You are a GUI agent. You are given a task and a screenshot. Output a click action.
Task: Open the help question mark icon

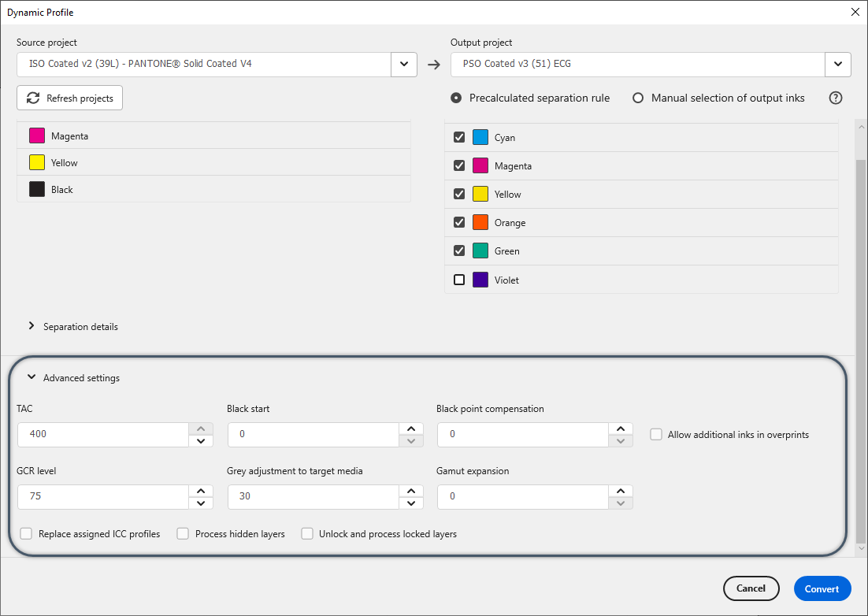835,98
